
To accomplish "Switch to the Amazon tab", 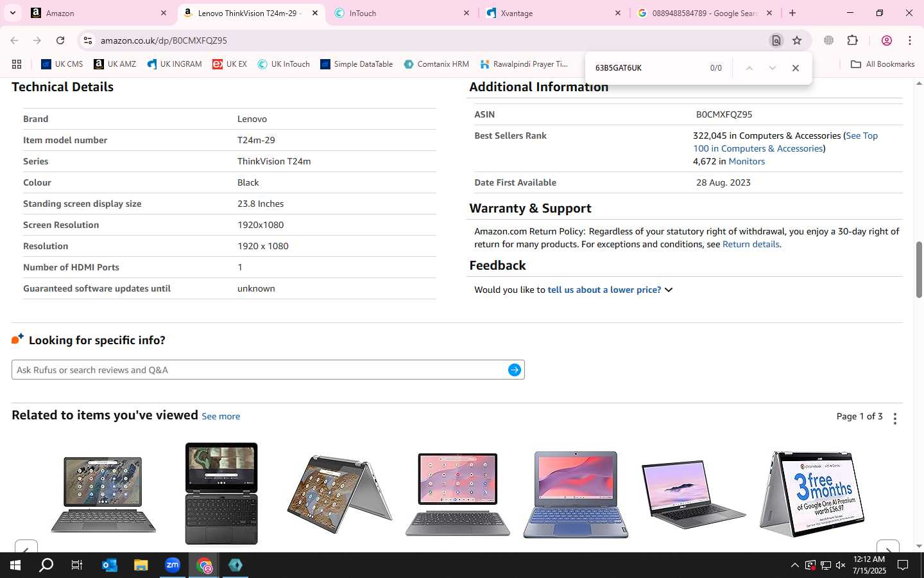I will click(99, 13).
